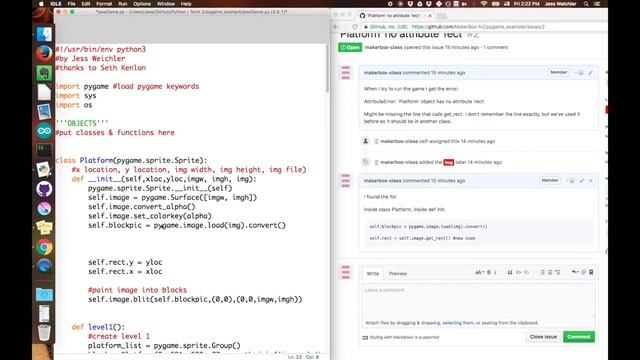Open Spotlight search in the menu bar

[586, 4]
